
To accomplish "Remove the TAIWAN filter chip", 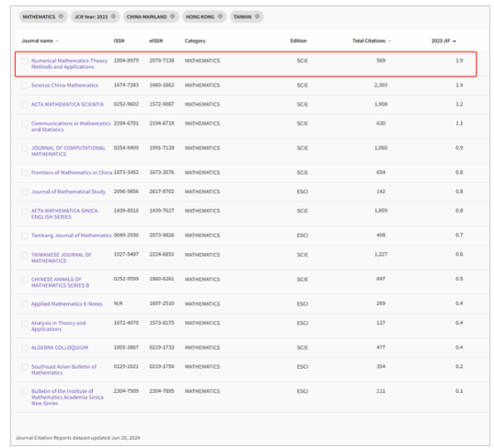I will coord(257,17).
